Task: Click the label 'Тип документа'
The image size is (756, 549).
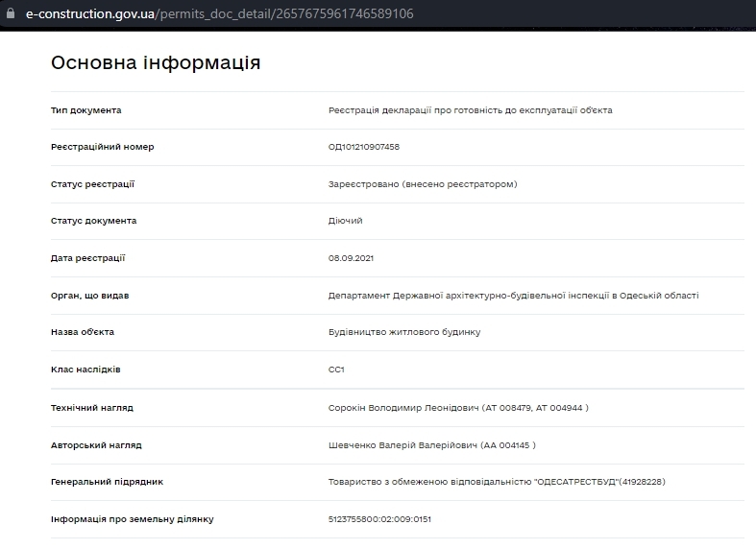Action: [85, 110]
